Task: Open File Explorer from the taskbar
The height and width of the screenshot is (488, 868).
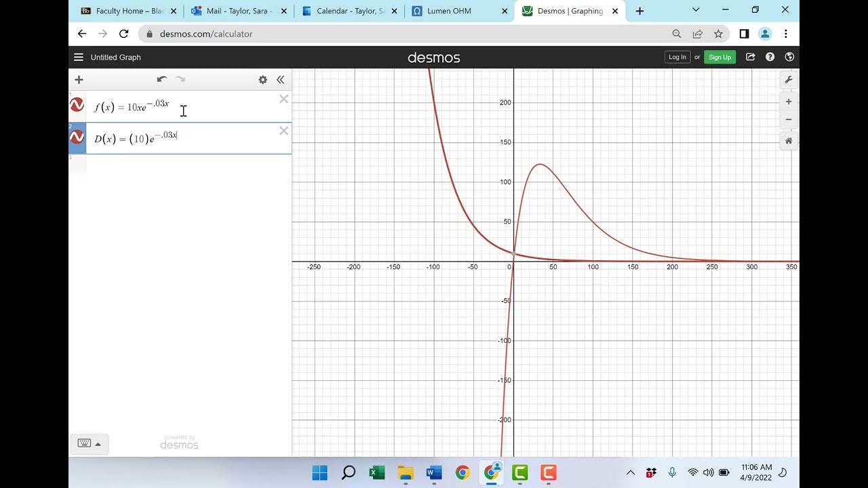Action: click(x=406, y=472)
